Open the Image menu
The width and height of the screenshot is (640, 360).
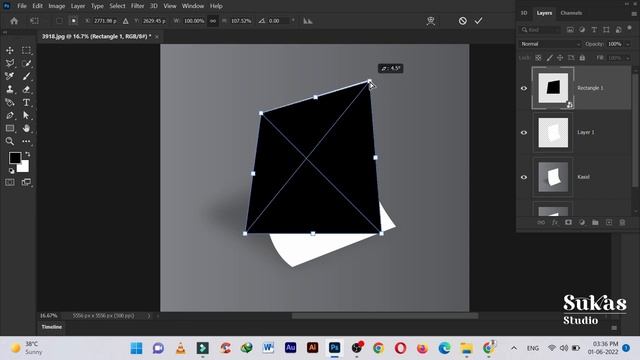click(56, 6)
